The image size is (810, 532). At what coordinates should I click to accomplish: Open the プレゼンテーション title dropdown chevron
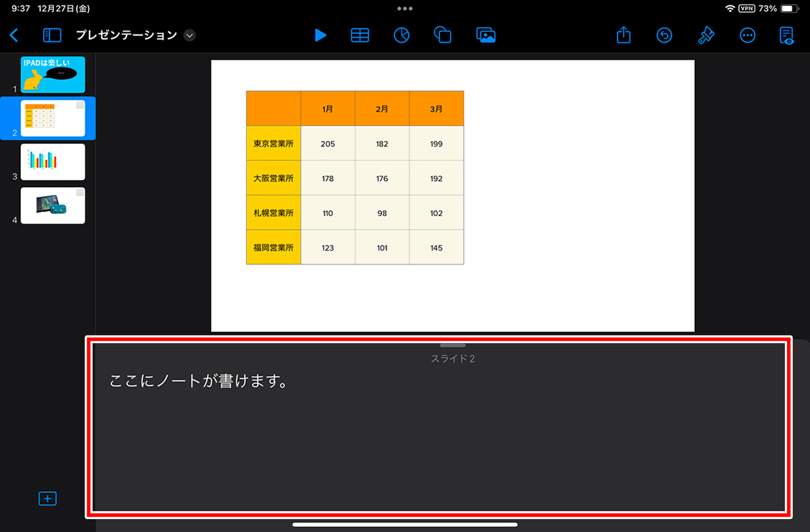[x=190, y=35]
